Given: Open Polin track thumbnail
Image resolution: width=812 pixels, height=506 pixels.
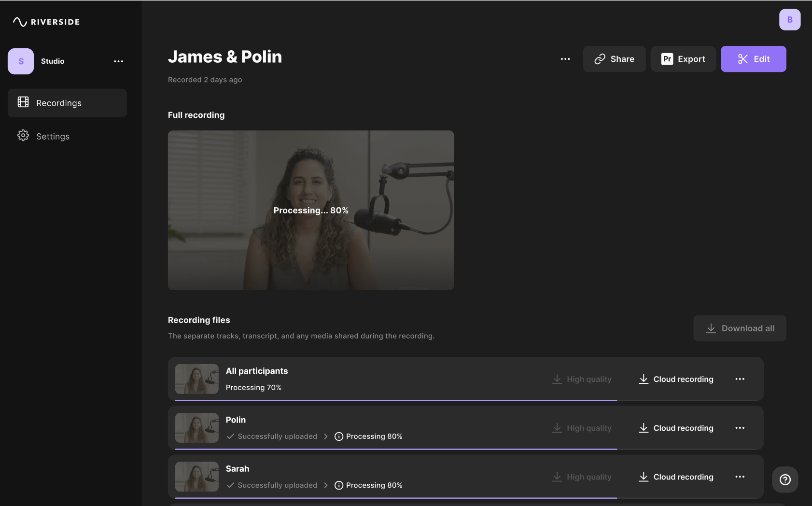Looking at the screenshot, I should pos(197,428).
